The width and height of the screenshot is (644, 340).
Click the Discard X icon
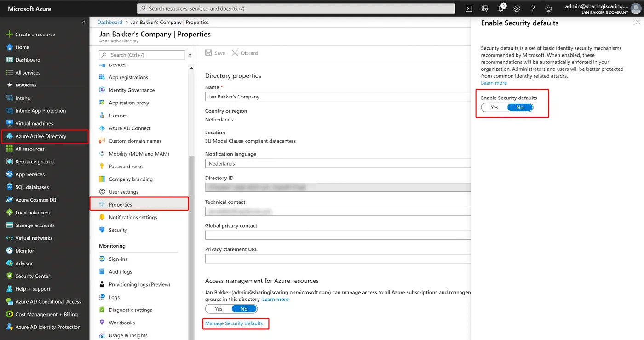click(x=235, y=53)
